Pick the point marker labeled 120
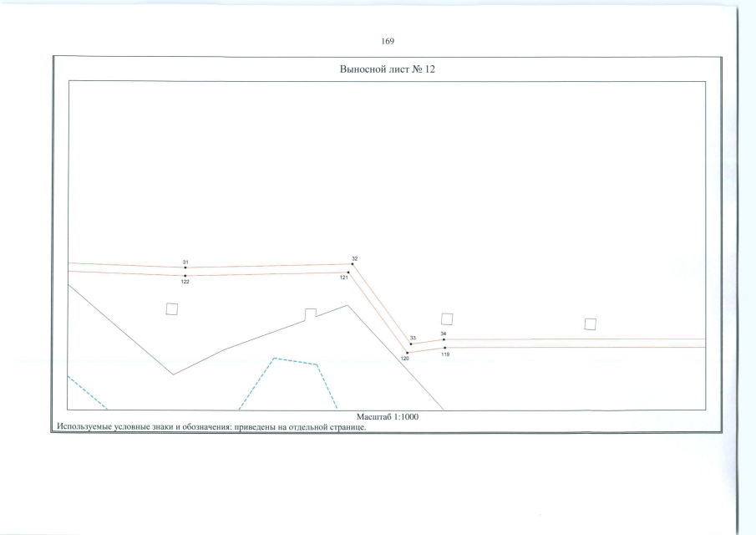The width and height of the screenshot is (756, 535). pos(407,353)
